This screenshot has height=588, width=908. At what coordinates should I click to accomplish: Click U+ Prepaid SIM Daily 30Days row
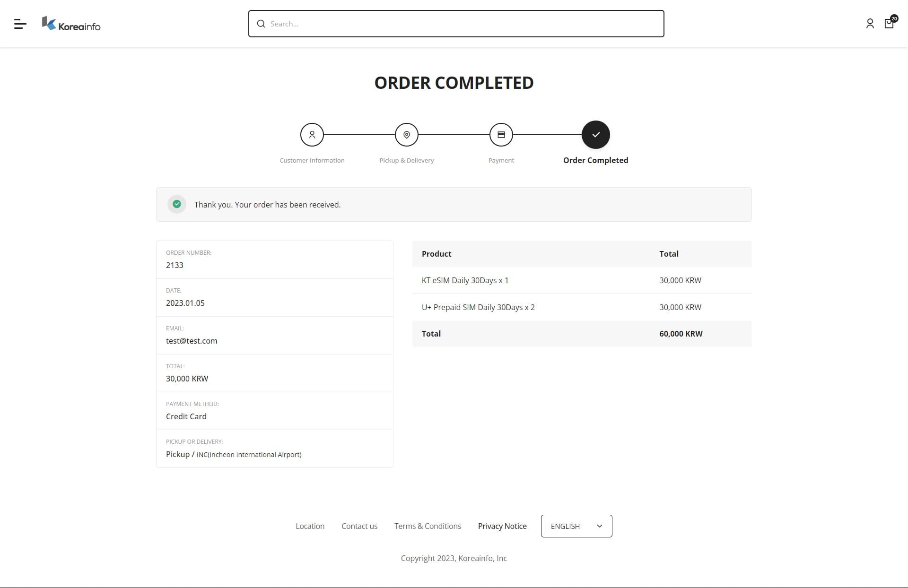[582, 307]
